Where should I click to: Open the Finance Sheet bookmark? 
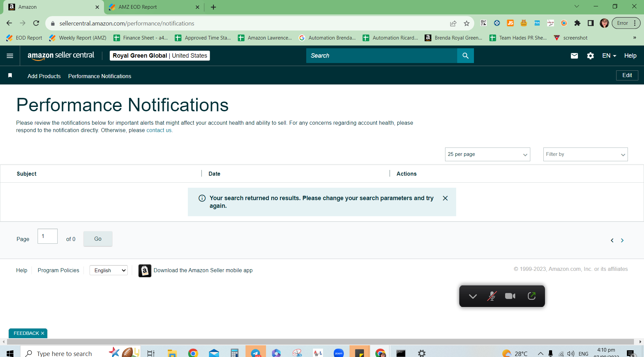(141, 38)
